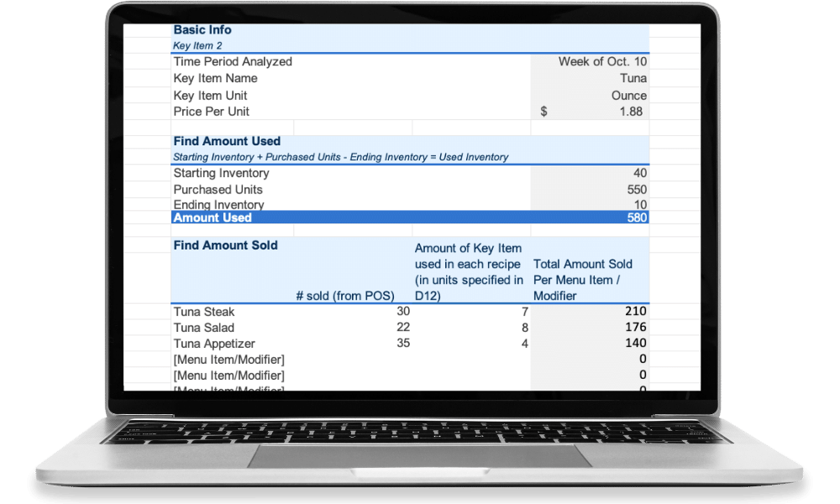Click the Starting Inventory value of 40
The width and height of the screenshot is (840, 504).
pos(640,173)
